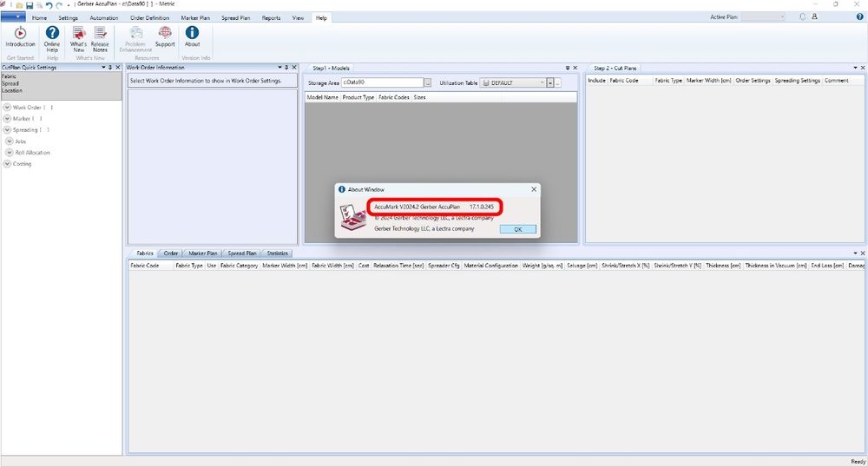Click the Storage Area input field
Viewport: 868px width, 467px height.
(383, 82)
